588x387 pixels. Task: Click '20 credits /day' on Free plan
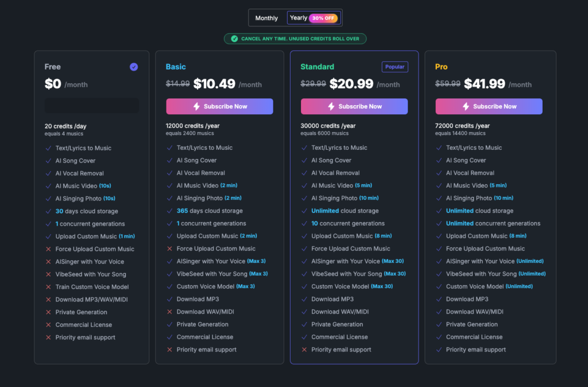[65, 126]
